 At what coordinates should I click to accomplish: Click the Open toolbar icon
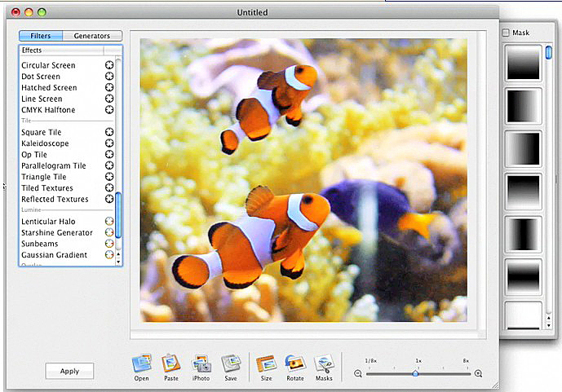[x=141, y=363]
